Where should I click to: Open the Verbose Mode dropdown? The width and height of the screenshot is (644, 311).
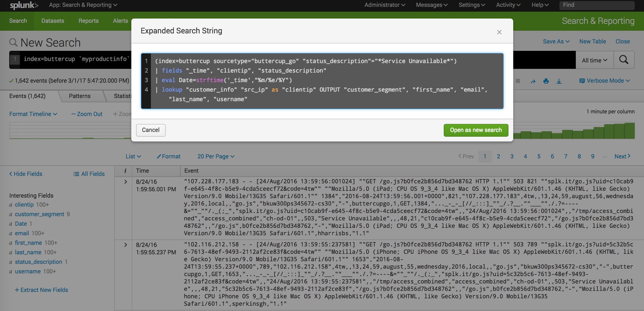point(604,81)
